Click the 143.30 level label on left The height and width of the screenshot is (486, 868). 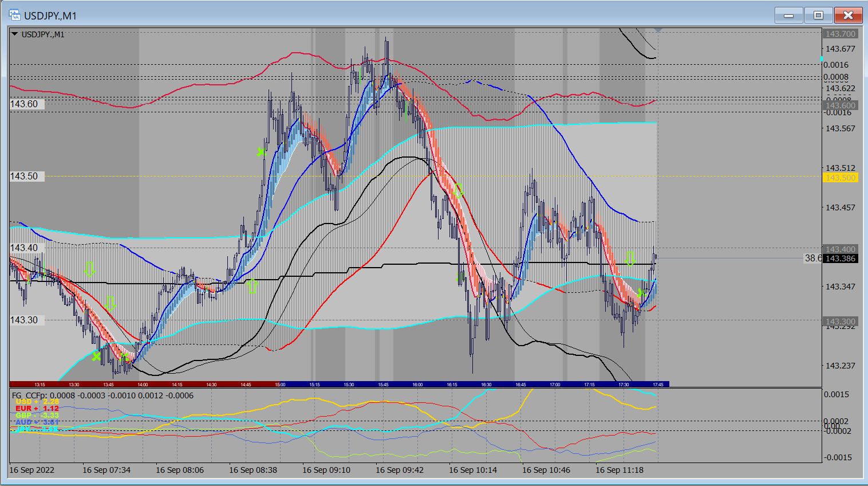coord(24,320)
